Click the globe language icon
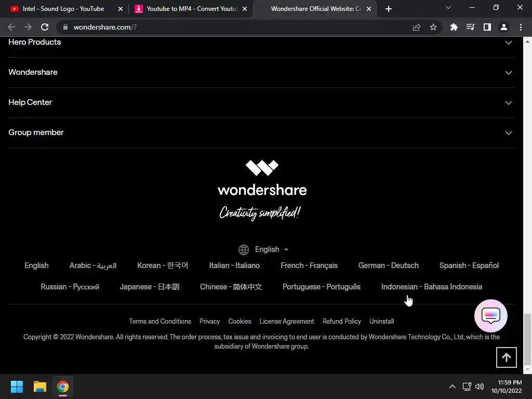The height and width of the screenshot is (399, 532). point(244,250)
